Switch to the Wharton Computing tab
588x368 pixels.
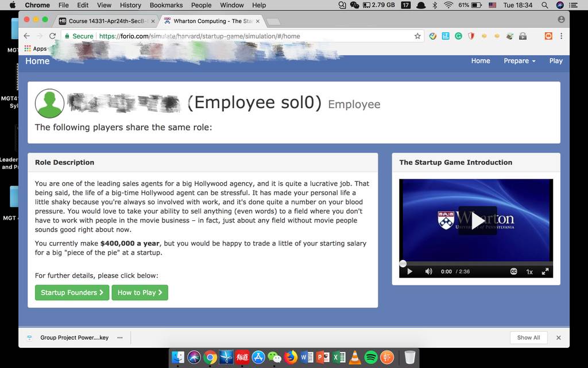(x=212, y=21)
